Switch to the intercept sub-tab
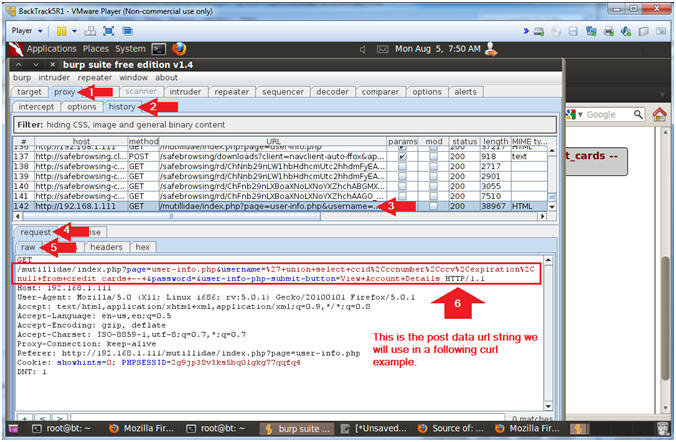 [x=36, y=107]
